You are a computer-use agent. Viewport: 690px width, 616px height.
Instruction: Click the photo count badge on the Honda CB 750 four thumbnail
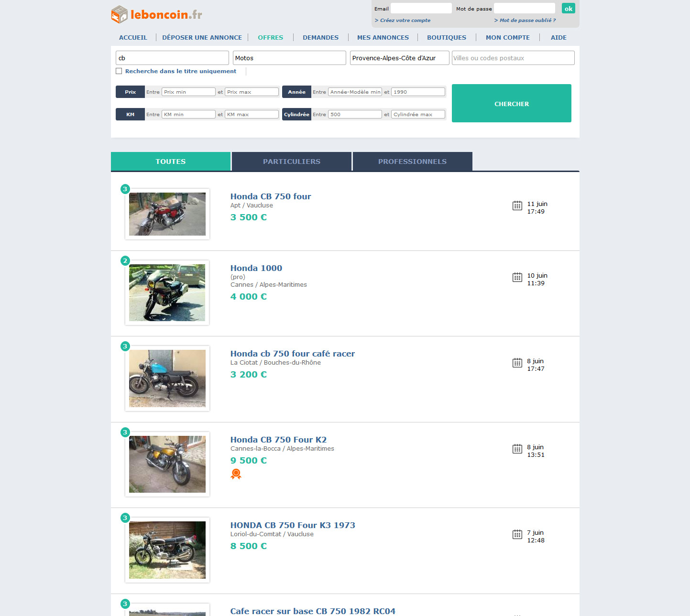pos(125,189)
